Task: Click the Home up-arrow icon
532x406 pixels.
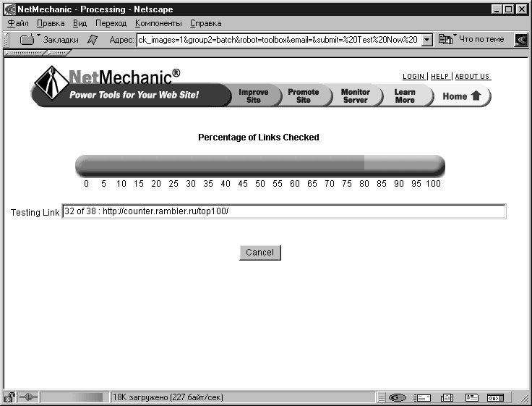Action: (x=476, y=96)
